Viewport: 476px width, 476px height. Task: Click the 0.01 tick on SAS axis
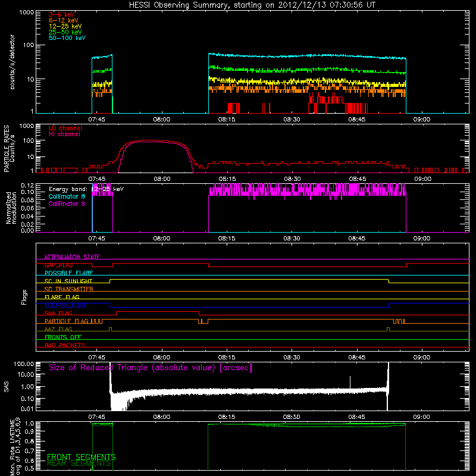coord(27,409)
